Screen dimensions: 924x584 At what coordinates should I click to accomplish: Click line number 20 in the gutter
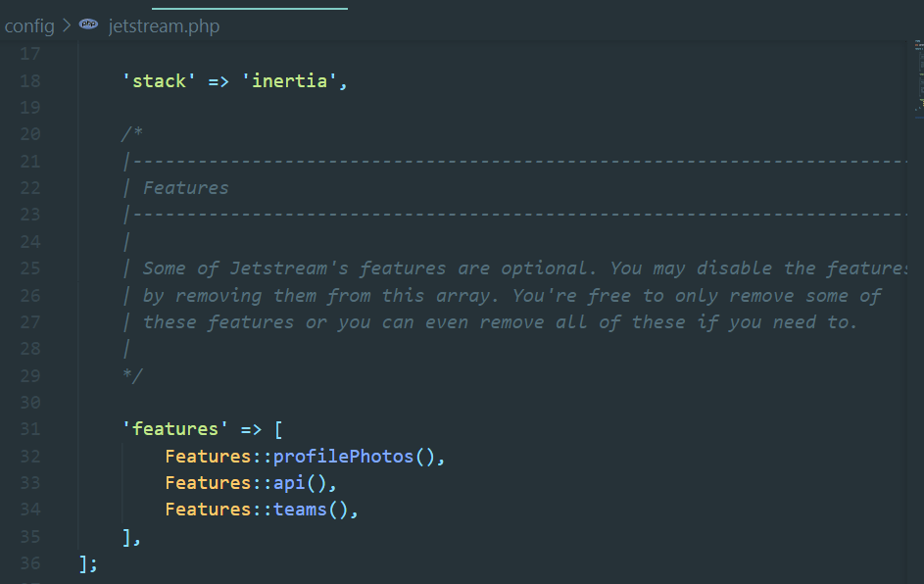(x=30, y=134)
